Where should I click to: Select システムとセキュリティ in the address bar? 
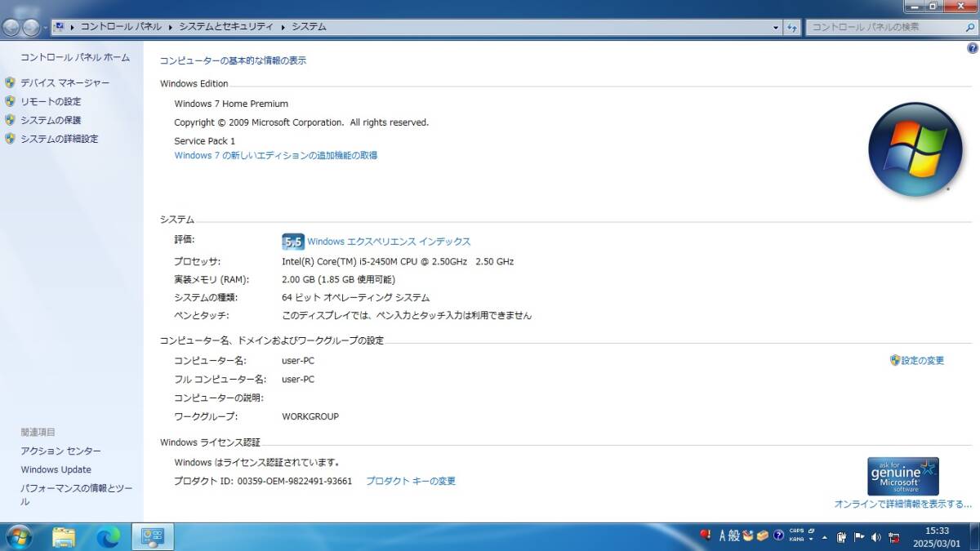(226, 27)
